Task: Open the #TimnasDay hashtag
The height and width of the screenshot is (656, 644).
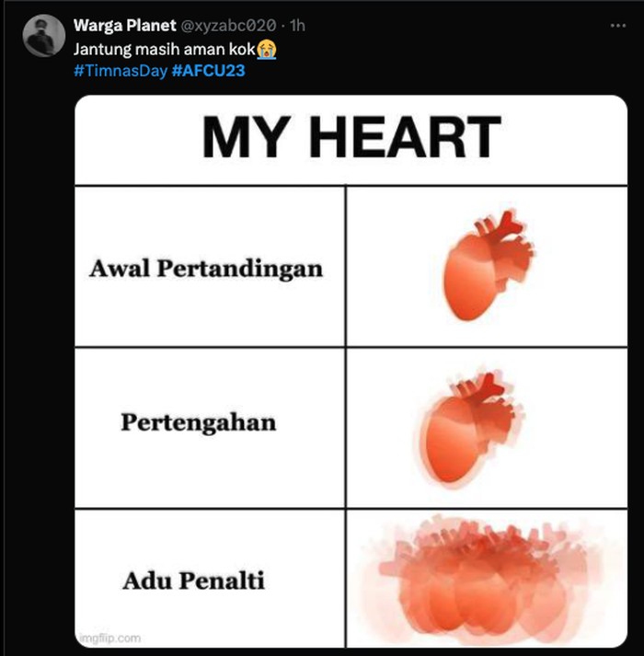Action: [x=120, y=70]
